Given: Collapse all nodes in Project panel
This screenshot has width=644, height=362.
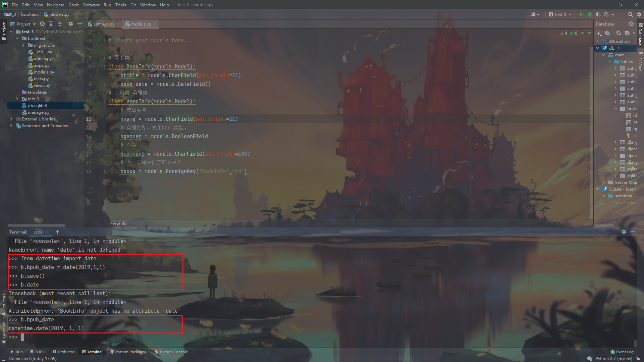Looking at the screenshot, I should (x=60, y=24).
